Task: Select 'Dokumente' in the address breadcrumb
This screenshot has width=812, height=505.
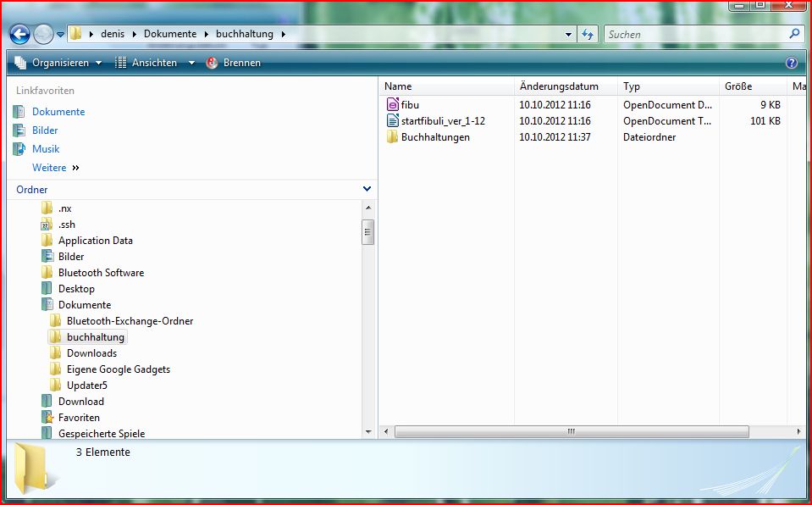Action: point(170,34)
